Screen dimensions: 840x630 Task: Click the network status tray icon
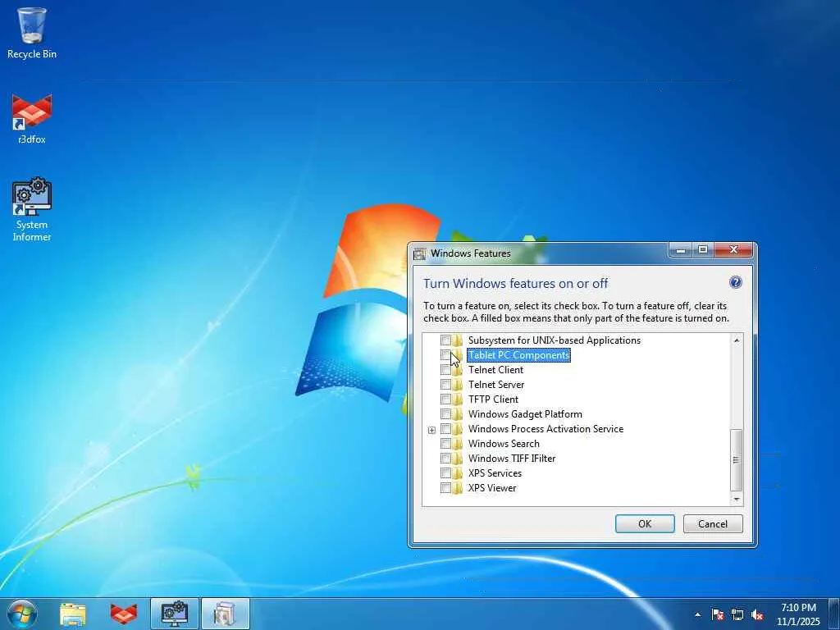[737, 614]
